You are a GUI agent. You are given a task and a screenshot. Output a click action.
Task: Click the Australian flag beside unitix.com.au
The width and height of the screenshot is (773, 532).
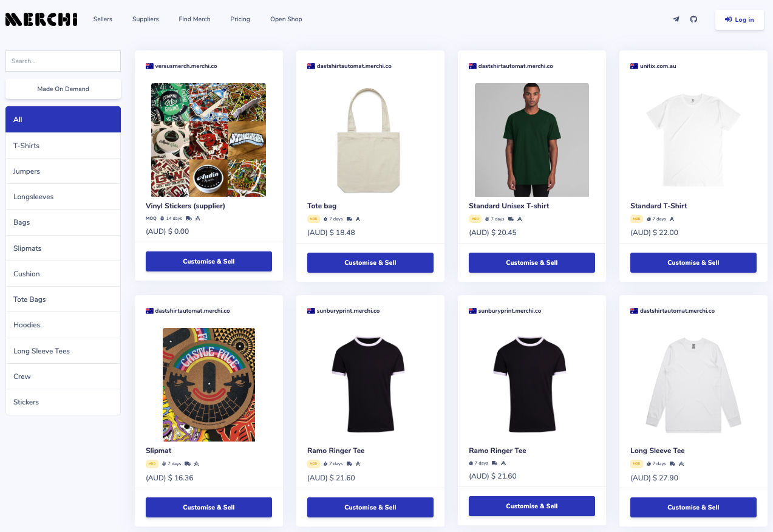coord(635,66)
